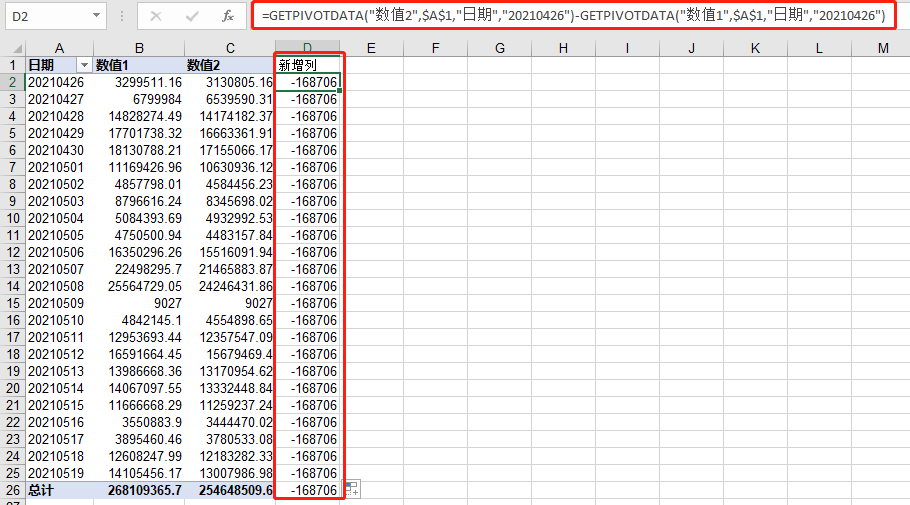910x505 pixels.
Task: Click into the GETPIVOTDATA formula bar
Action: pos(573,16)
